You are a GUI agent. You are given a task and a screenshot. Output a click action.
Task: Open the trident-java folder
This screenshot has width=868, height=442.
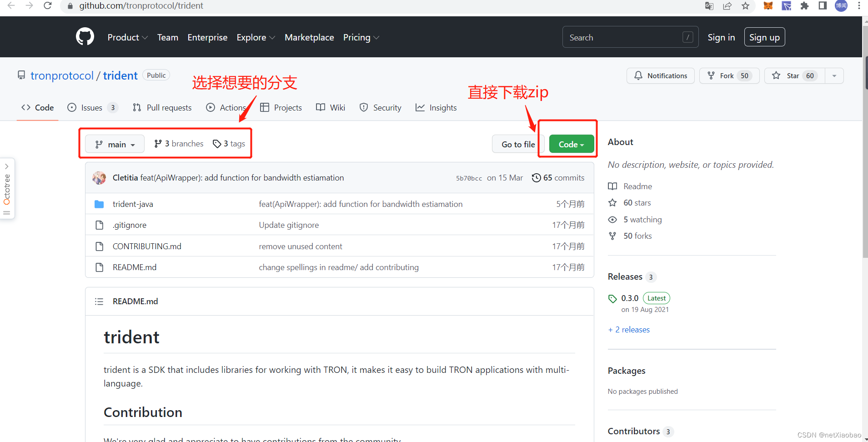pyautogui.click(x=133, y=204)
